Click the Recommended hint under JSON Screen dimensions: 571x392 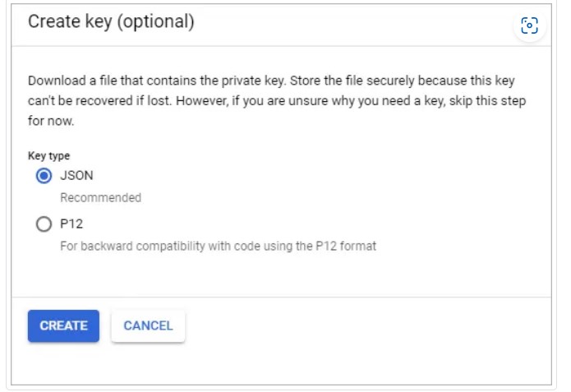coord(100,198)
